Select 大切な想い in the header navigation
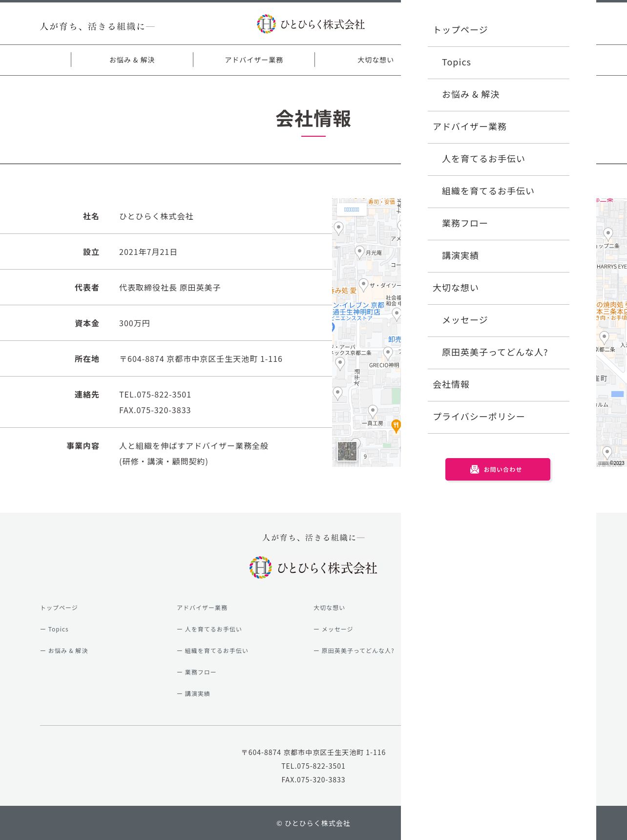The height and width of the screenshot is (840, 627). (376, 60)
